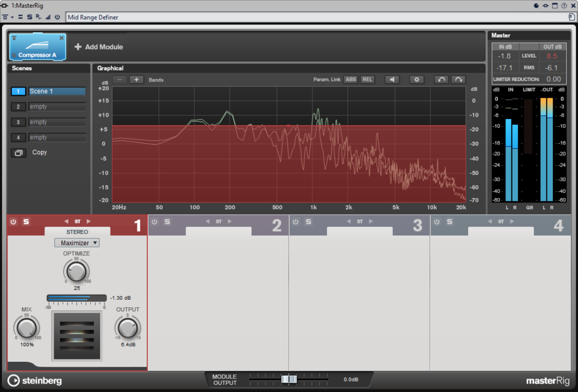The width and height of the screenshot is (578, 392).
Task: Click the gain reduction meter showing -1.30 dB
Action: (76, 298)
